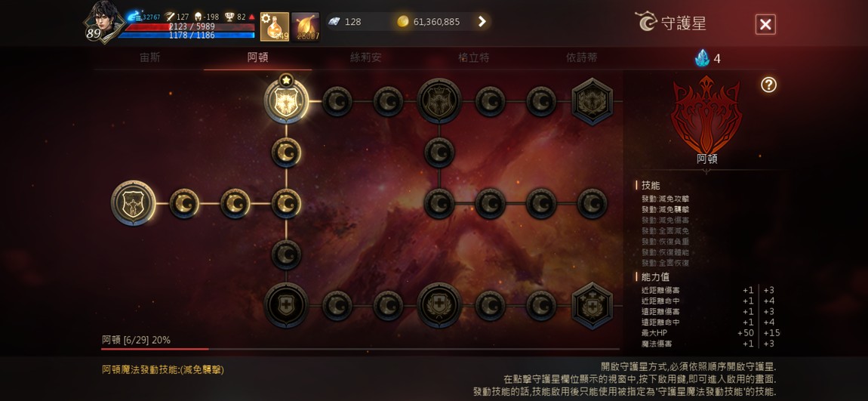Select the bottom-right hexagon cross node
This screenshot has width=868, height=401.
(592, 305)
